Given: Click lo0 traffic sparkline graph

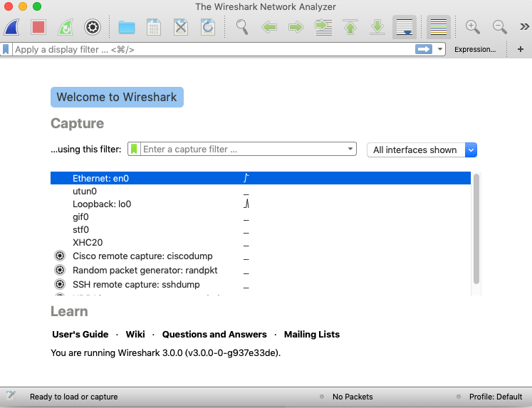Looking at the screenshot, I should 246,204.
